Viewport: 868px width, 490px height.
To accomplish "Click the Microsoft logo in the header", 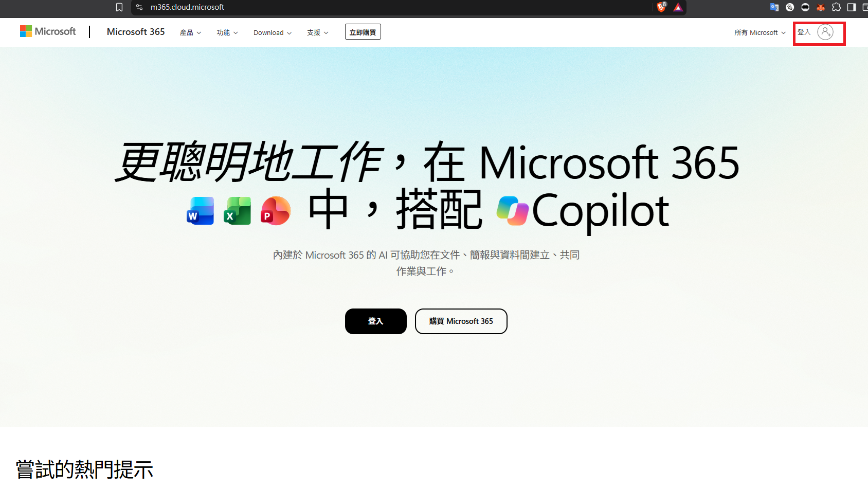I will tap(48, 31).
